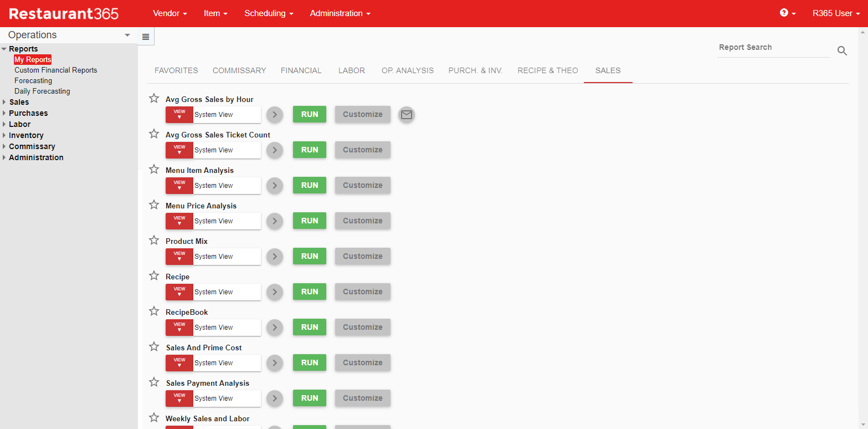The width and height of the screenshot is (868, 429).
Task: Expand the Labor tree node
Action: (4, 124)
